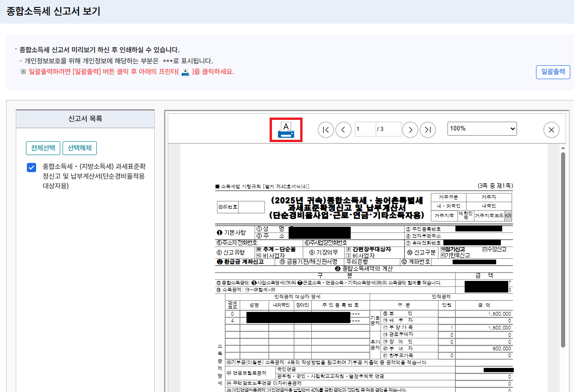
Task: Jump to last page of document
Action: (x=428, y=130)
